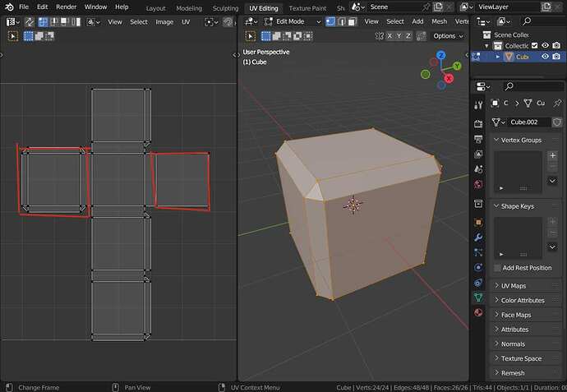
Task: Expand Color Attributes panel
Action: click(524, 300)
